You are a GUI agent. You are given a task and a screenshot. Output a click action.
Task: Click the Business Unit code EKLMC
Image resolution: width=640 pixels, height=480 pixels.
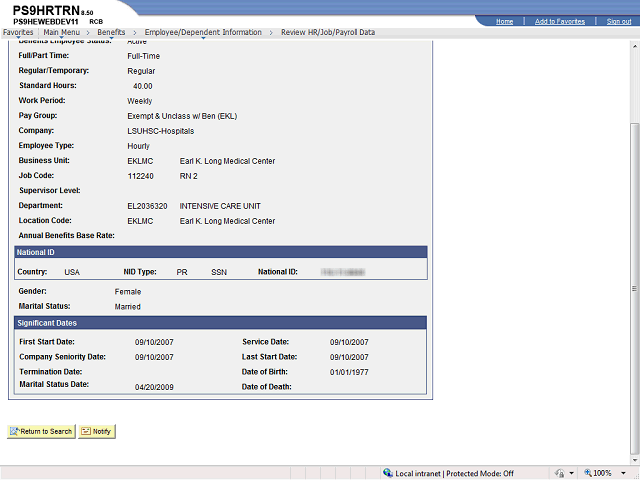pyautogui.click(x=140, y=161)
